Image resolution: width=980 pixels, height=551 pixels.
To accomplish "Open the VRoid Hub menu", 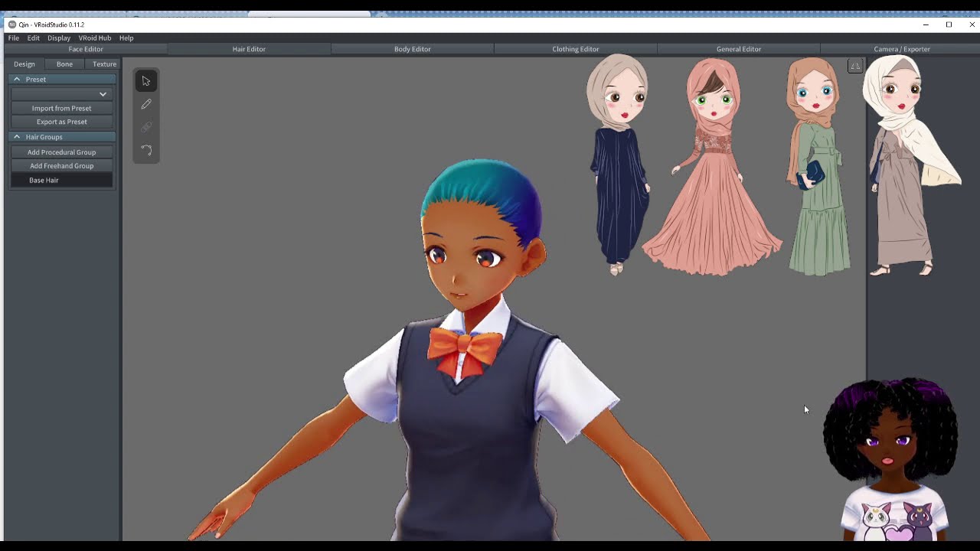I will (95, 37).
